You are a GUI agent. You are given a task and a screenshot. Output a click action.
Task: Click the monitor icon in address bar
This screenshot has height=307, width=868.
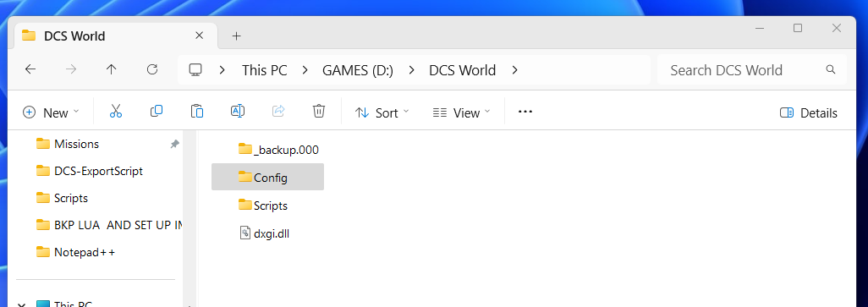point(195,70)
